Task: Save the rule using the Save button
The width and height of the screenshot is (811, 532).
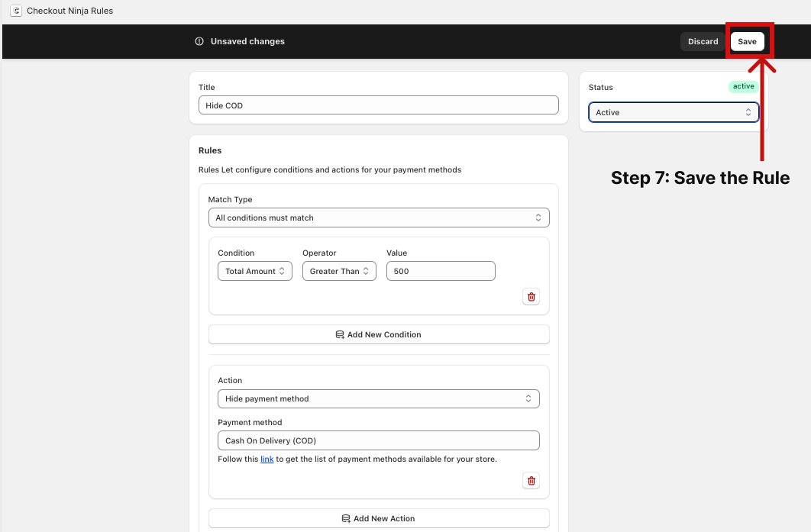Action: [x=747, y=41]
